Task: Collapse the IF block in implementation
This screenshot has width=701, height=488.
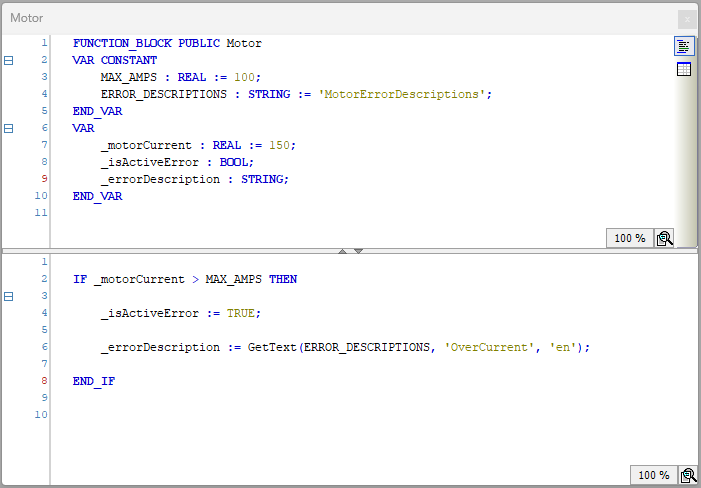Action: point(8,296)
